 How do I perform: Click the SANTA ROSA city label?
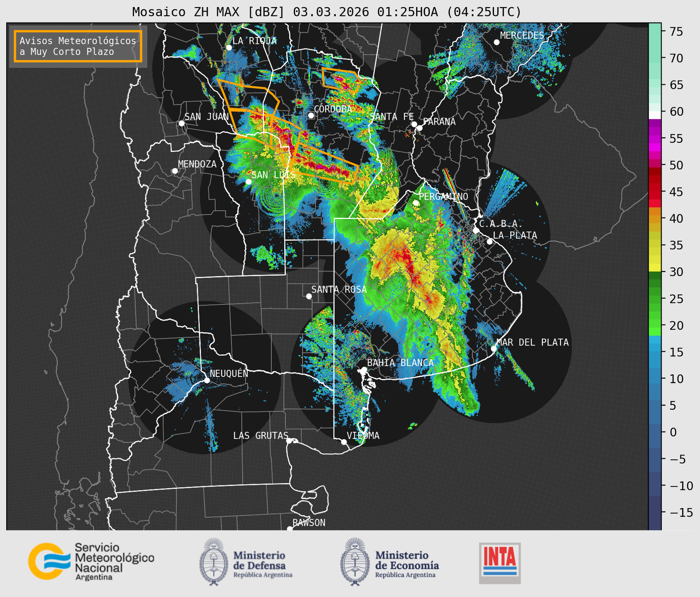(339, 289)
